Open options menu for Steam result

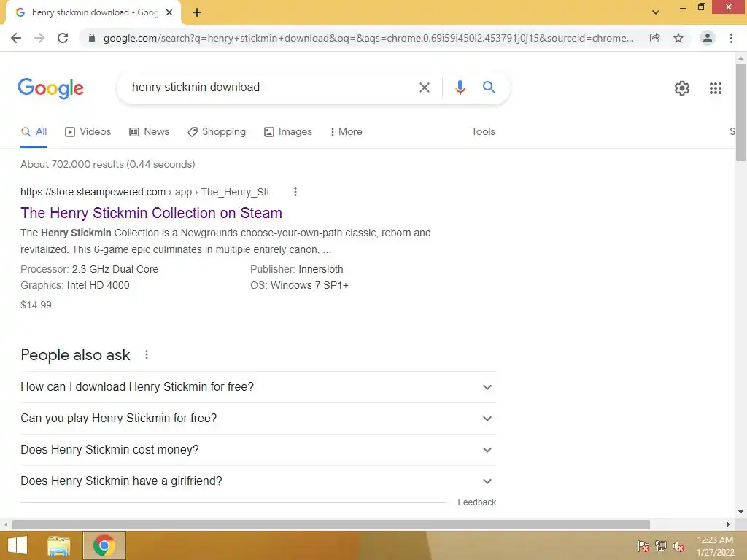point(295,192)
